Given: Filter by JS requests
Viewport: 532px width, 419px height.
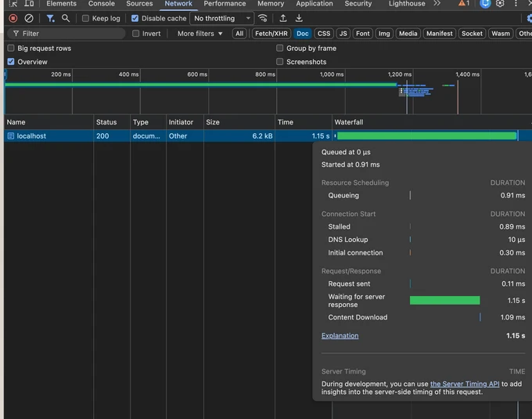Looking at the screenshot, I should click(x=343, y=34).
